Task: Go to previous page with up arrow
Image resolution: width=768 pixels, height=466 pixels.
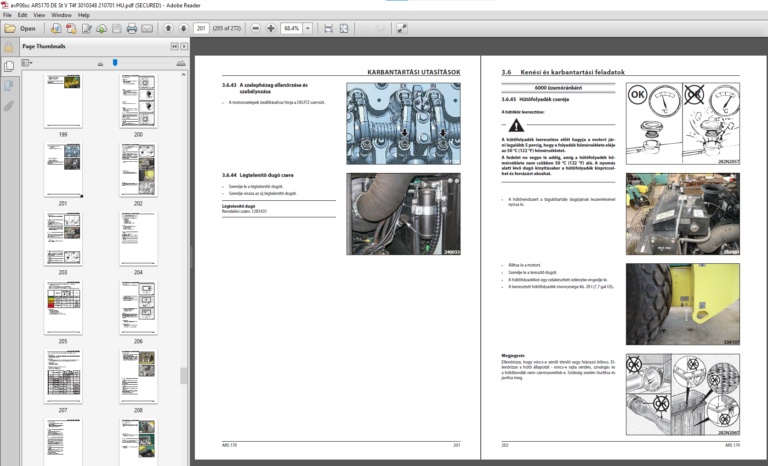Action: pyautogui.click(x=166, y=28)
